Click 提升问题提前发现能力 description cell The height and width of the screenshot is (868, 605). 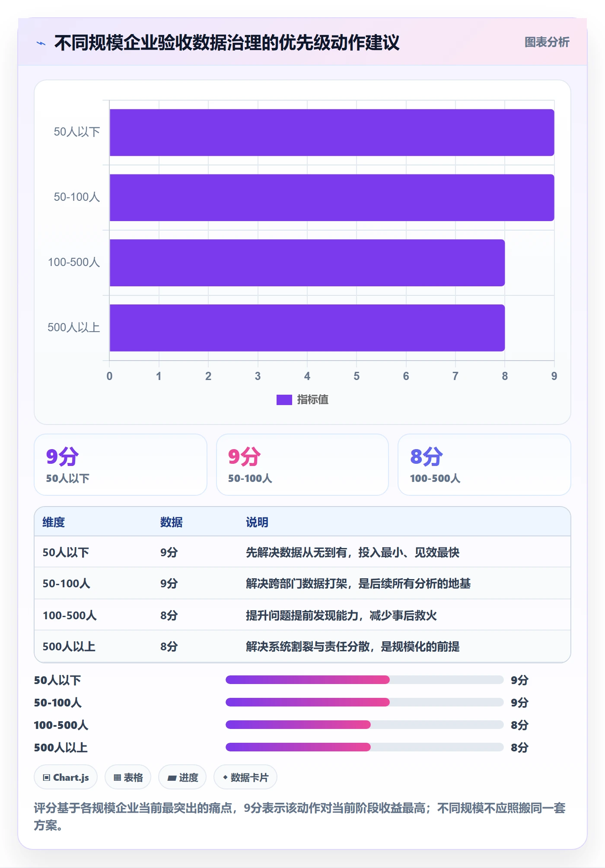341,615
